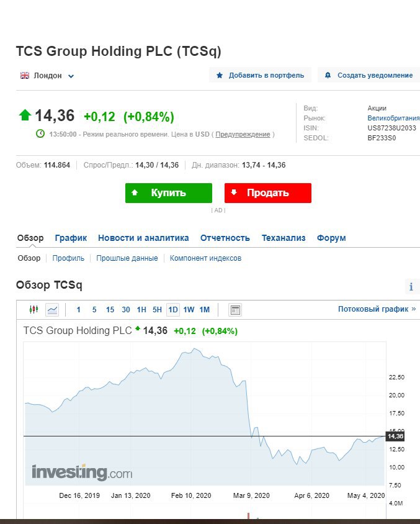Switch chart to candlestick view

[x=34, y=309]
